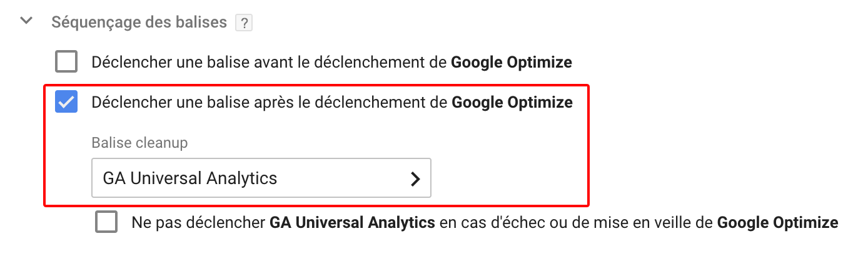Click label 'Déclencher une balise avant le déclenchement'
This screenshot has width=868, height=278.
tap(270, 63)
